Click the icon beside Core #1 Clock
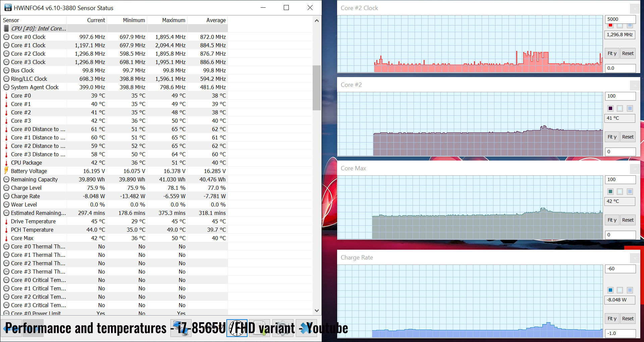The width and height of the screenshot is (644, 342). point(6,45)
